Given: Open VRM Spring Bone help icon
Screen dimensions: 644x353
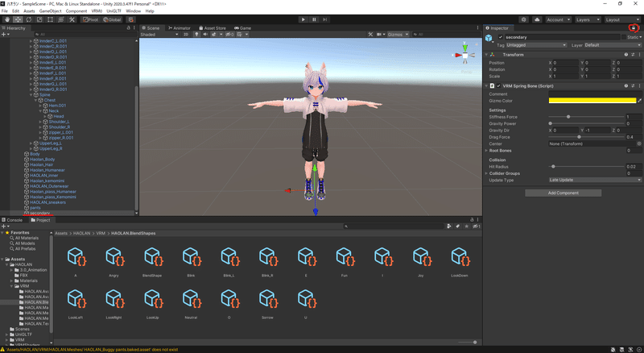Looking at the screenshot, I should coord(626,86).
